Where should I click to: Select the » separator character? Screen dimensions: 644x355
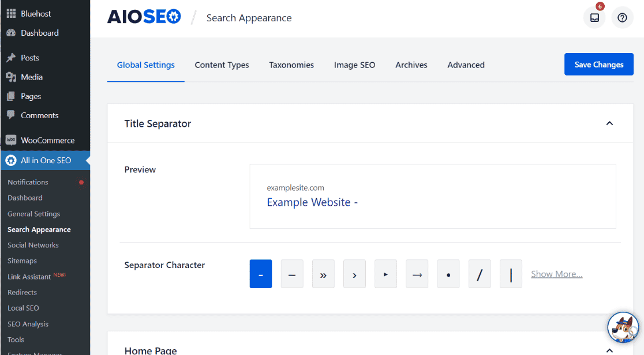click(323, 274)
